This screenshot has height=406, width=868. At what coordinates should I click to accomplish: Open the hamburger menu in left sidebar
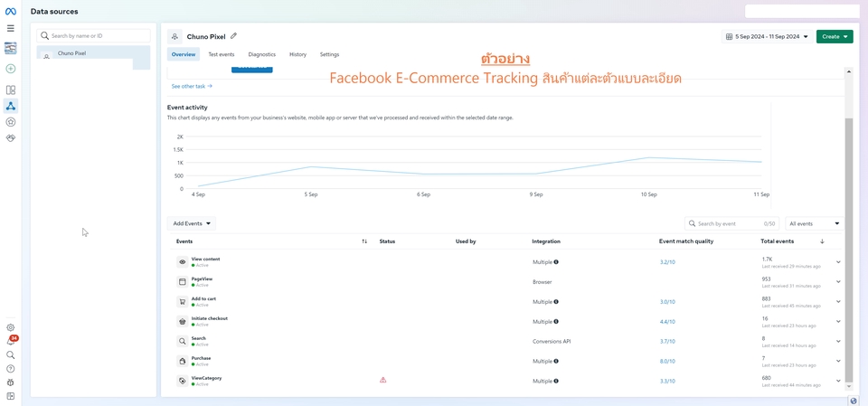tap(11, 28)
